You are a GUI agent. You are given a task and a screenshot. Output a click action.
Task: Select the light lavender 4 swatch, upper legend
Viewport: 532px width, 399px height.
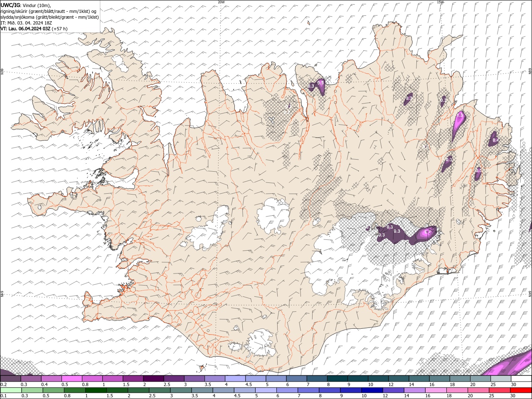tap(235, 379)
